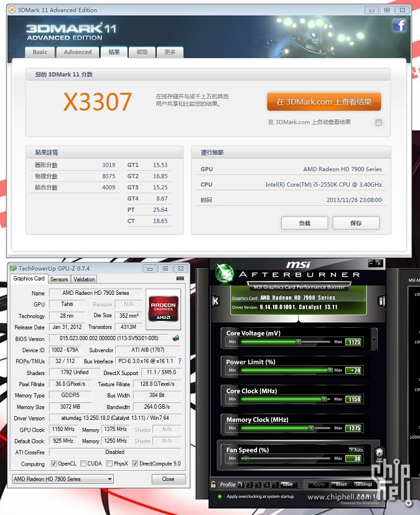This screenshot has width=420, height=515.
Task: Click the 负载 load button
Action: point(304,223)
